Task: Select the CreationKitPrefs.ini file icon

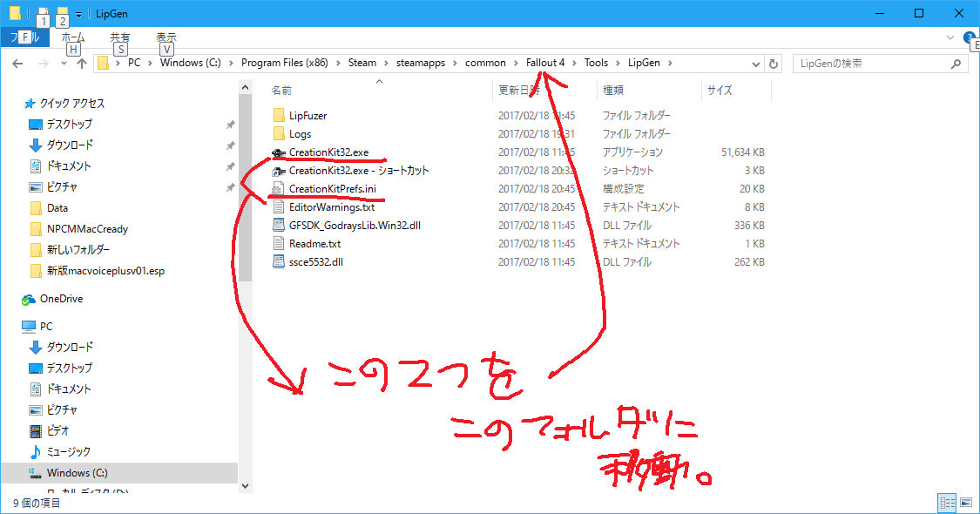Action: (279, 189)
